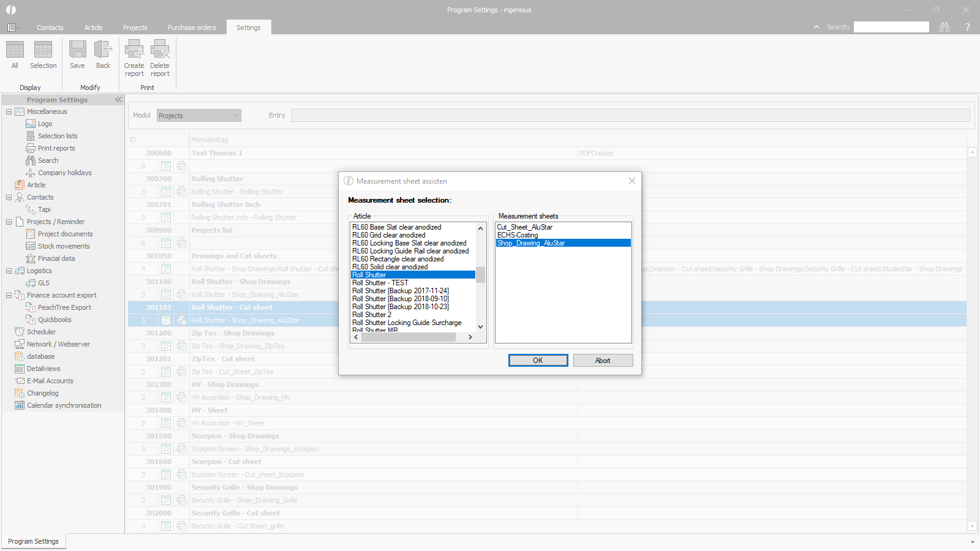Screen dimensions: 980x551
Task: Confirm dialog with OK button
Action: point(538,361)
